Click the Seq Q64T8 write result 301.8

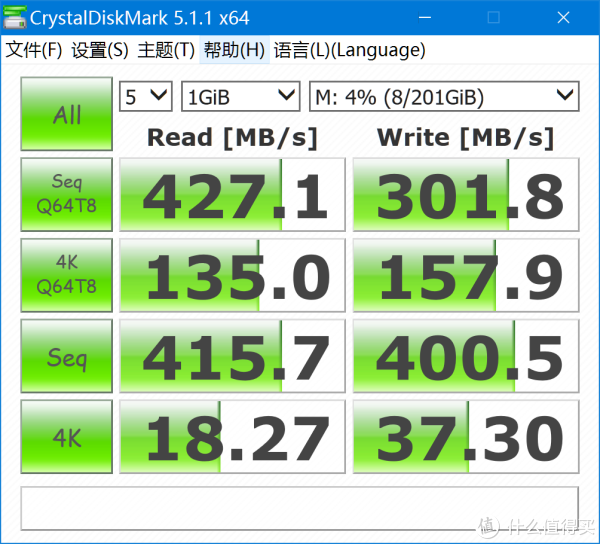pyautogui.click(x=466, y=195)
